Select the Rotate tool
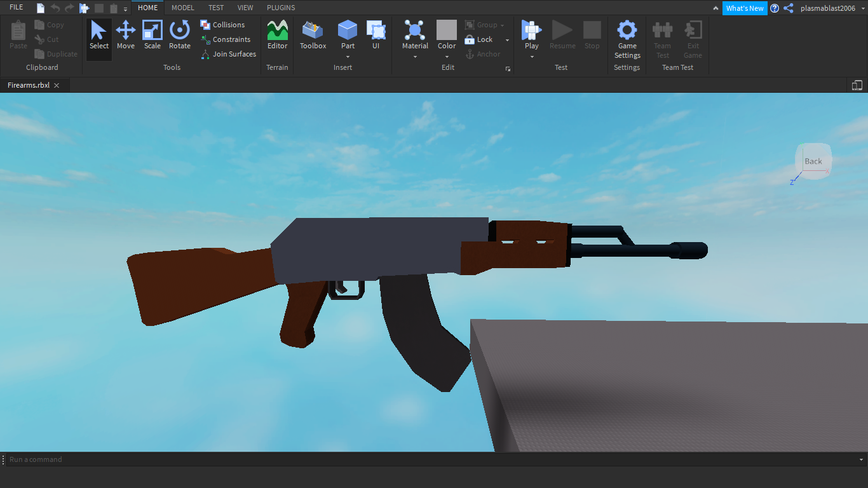The width and height of the screenshot is (868, 488). click(x=180, y=36)
